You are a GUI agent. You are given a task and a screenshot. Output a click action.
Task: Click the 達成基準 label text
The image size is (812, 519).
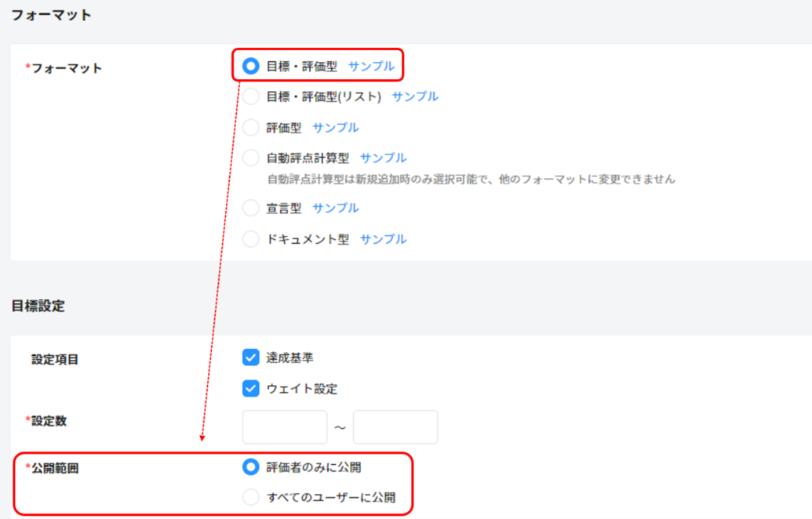coord(289,357)
